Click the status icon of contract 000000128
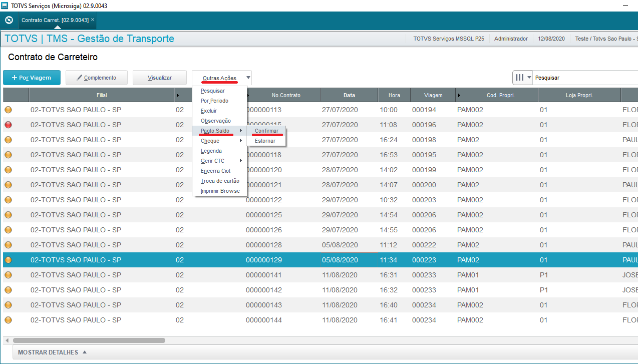 (8, 245)
